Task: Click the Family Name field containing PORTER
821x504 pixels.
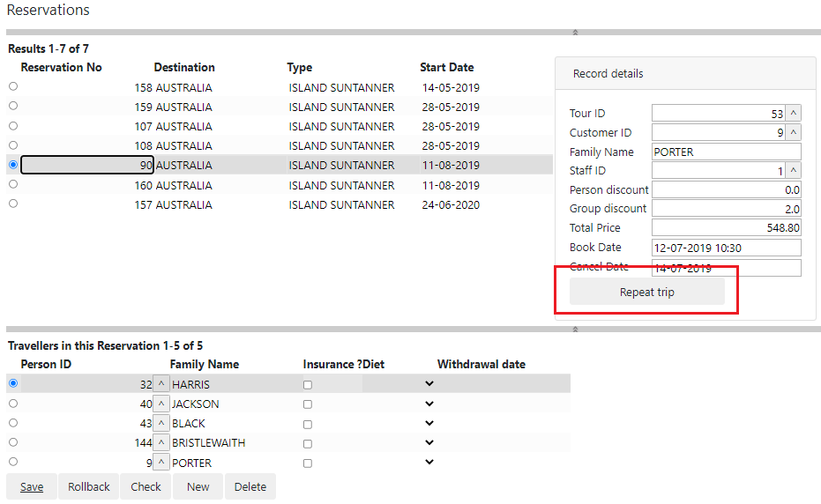Action: pyautogui.click(x=726, y=152)
